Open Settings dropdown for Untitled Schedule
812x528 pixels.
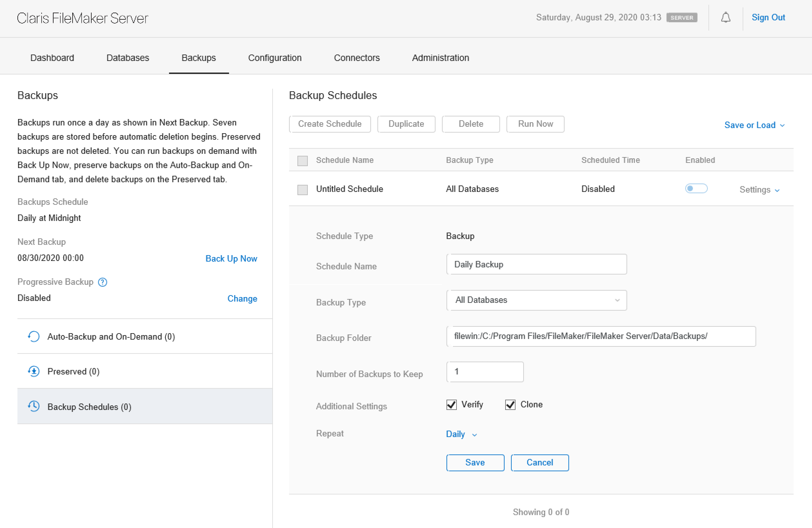759,190
